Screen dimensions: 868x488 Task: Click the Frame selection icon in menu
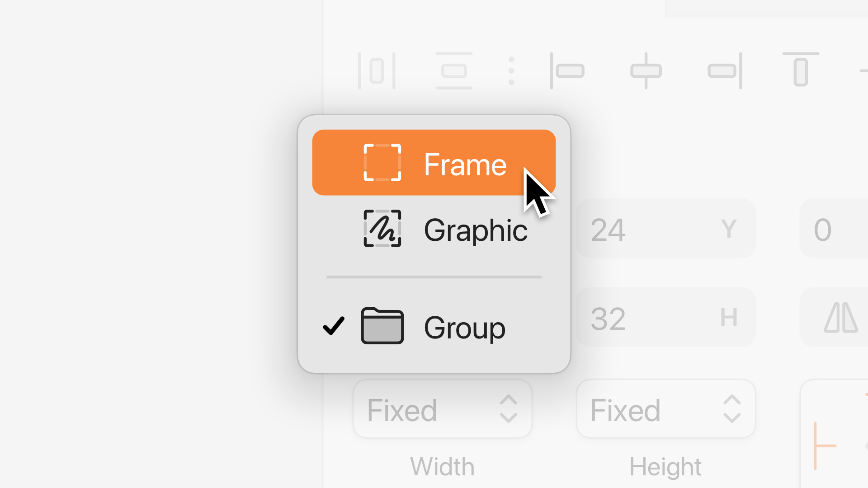tap(382, 163)
